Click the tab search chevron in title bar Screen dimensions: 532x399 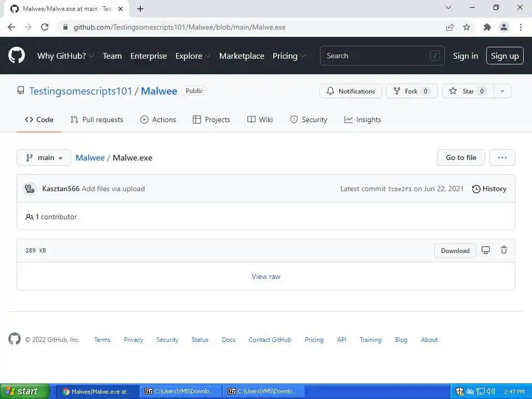point(448,7)
